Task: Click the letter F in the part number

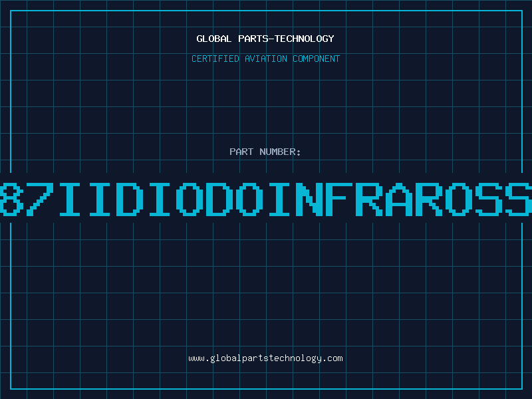Action: coord(339,199)
